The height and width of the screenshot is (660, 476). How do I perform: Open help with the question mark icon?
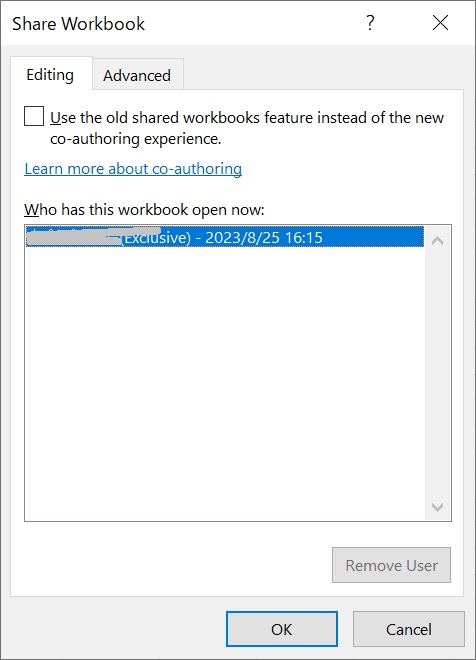[x=370, y=23]
